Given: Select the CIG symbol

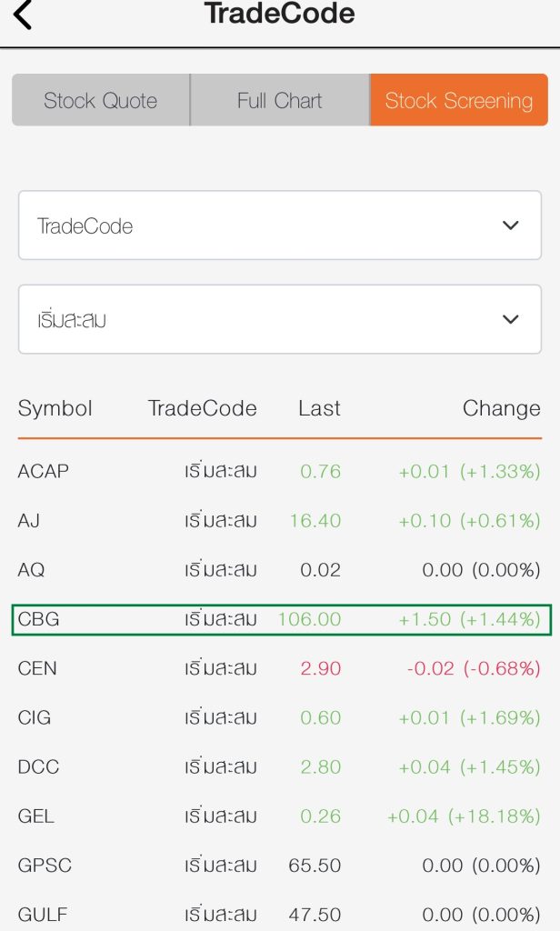Looking at the screenshot, I should coord(35,718).
